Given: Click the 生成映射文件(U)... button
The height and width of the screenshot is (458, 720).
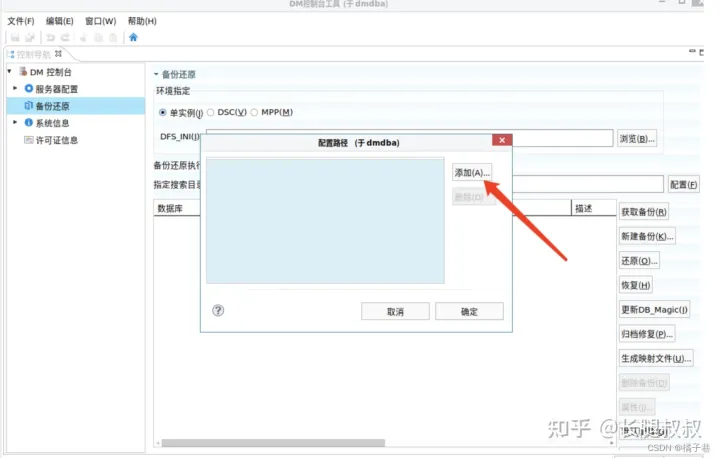Looking at the screenshot, I should click(656, 358).
